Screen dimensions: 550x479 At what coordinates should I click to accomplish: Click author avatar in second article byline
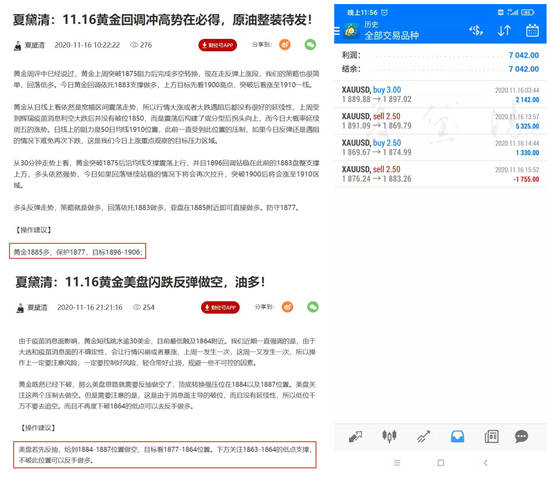20,308
